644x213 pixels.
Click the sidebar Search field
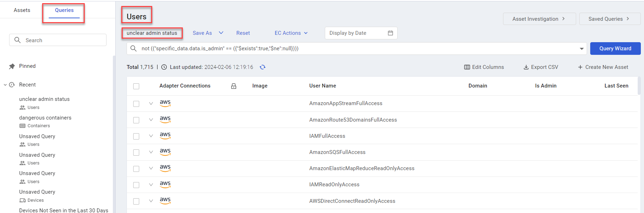pos(58,40)
